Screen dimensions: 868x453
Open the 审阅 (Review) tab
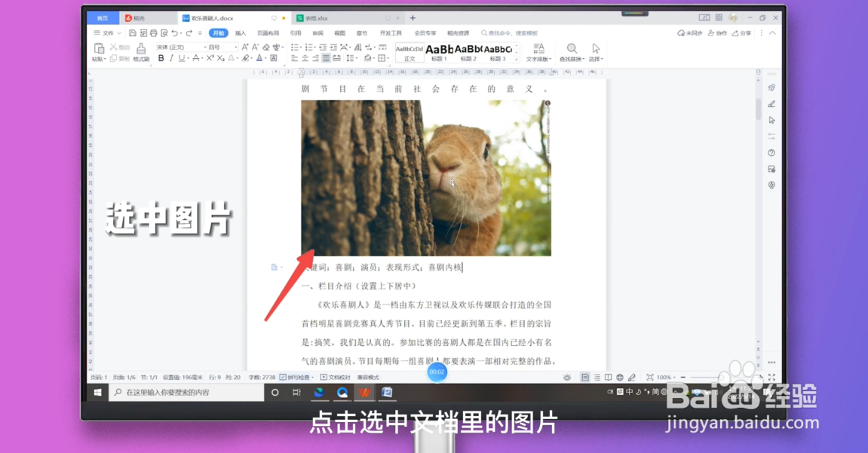317,33
